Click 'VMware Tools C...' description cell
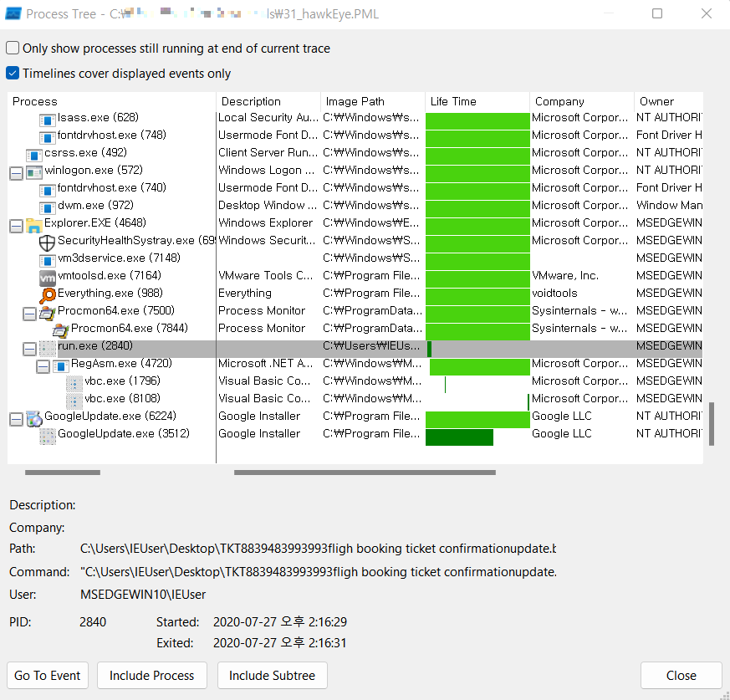The height and width of the screenshot is (700, 730). tap(265, 275)
